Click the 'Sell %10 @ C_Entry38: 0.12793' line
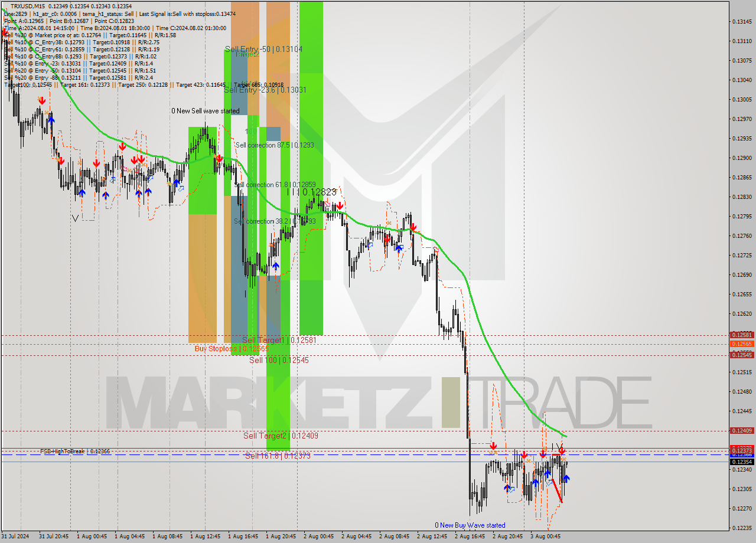Viewport: 756px width, 543px height. [x=82, y=42]
